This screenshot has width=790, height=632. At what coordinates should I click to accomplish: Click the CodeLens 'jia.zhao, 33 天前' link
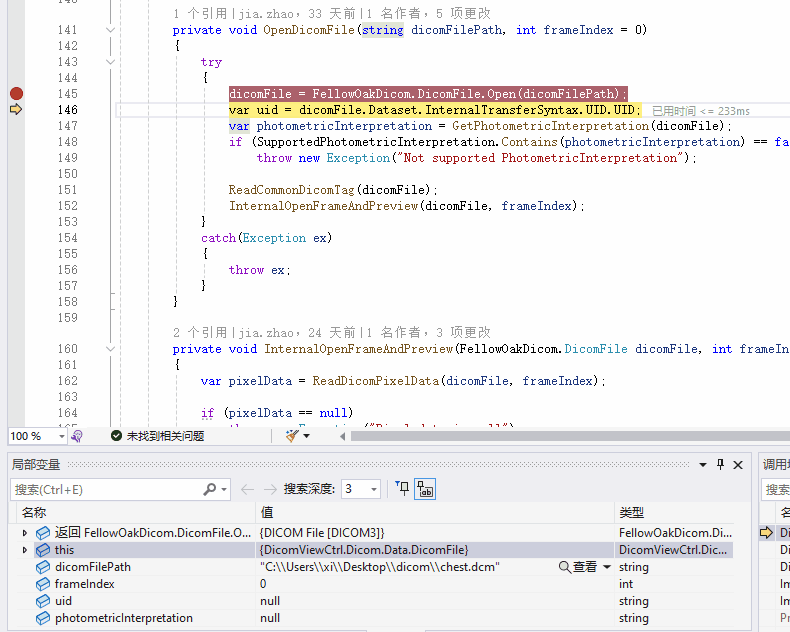click(x=297, y=14)
